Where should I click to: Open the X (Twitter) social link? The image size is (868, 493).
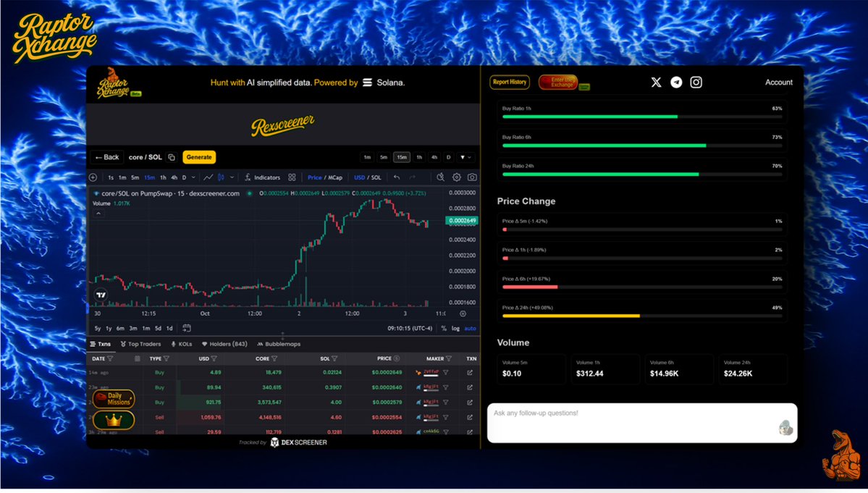coord(656,82)
